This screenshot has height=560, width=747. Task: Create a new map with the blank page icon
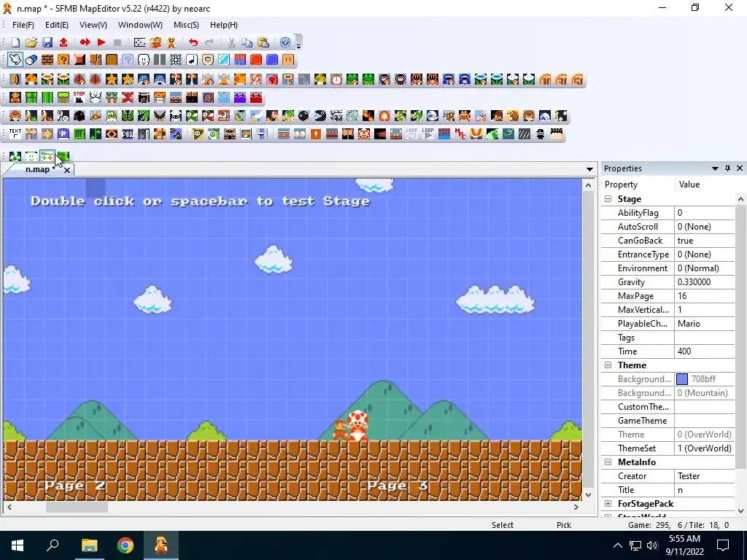[x=15, y=42]
